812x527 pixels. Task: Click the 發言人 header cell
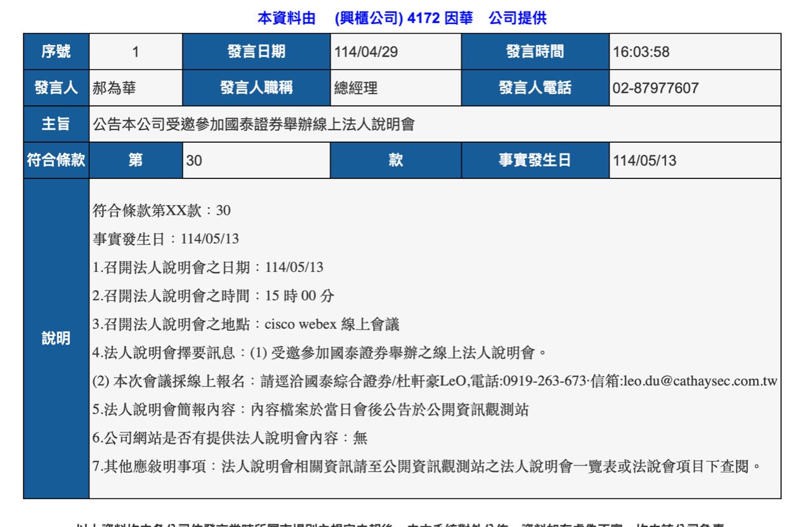56,88
